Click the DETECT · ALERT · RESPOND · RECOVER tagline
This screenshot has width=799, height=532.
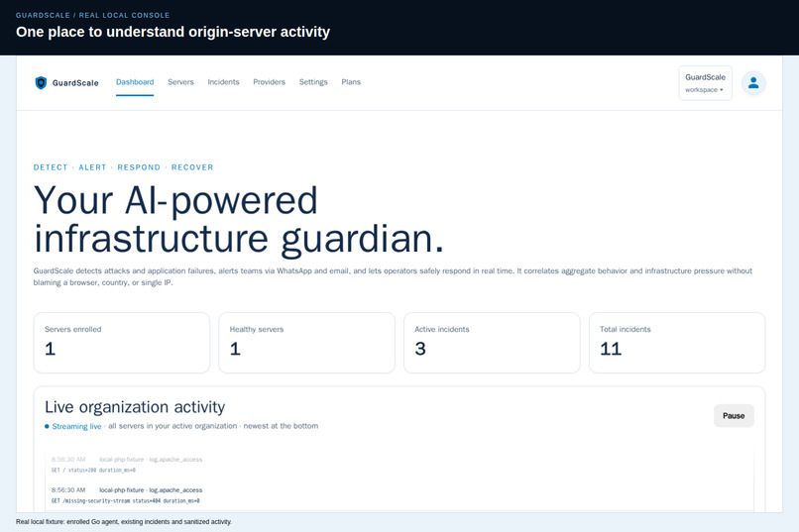(x=123, y=167)
